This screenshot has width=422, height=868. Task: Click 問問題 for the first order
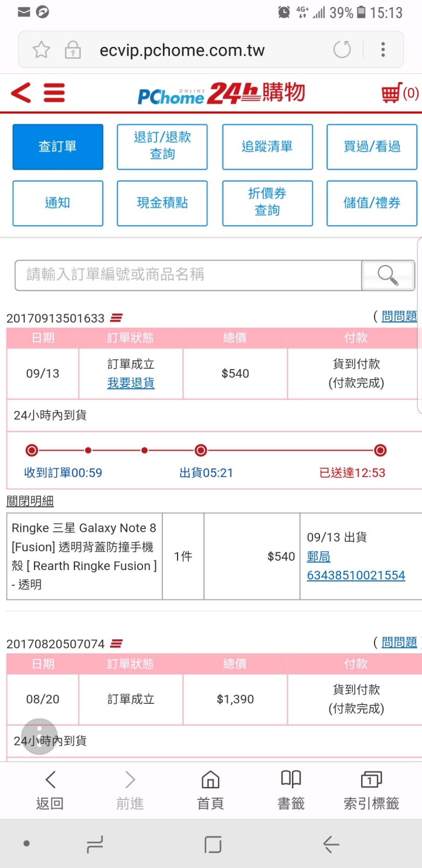coord(399,316)
